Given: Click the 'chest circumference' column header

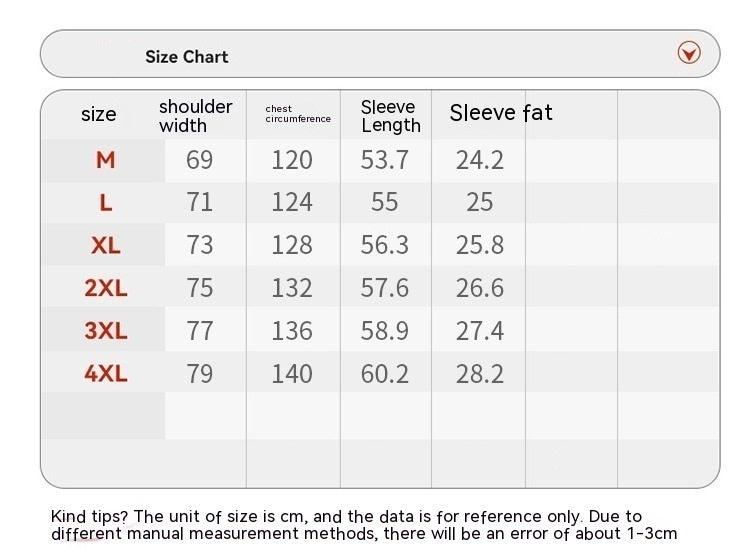Looking at the screenshot, I should pyautogui.click(x=298, y=114).
